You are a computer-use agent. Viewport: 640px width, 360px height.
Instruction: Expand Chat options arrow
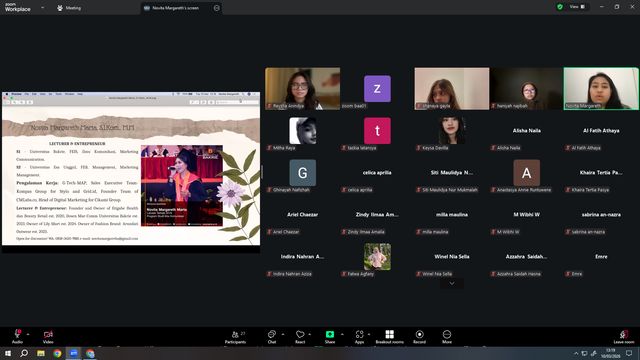coord(283,334)
